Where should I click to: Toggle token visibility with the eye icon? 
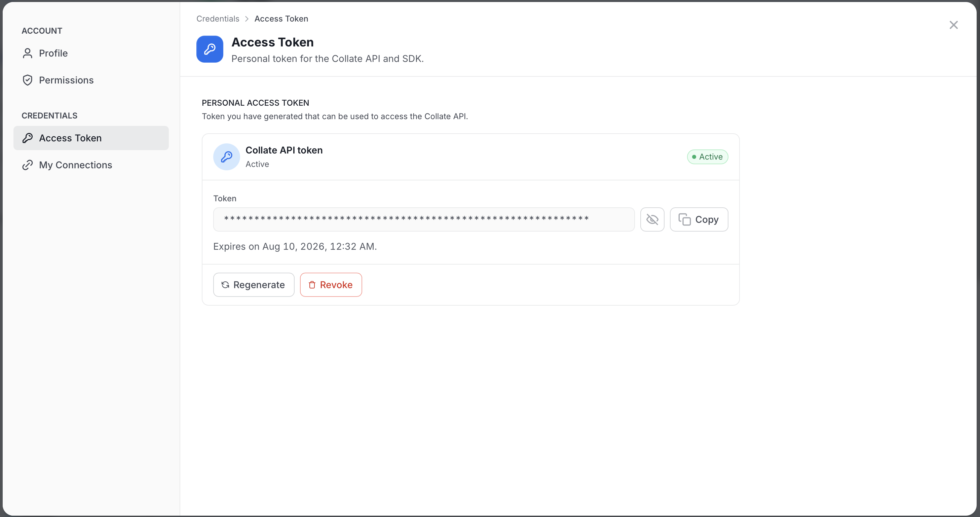(x=652, y=219)
